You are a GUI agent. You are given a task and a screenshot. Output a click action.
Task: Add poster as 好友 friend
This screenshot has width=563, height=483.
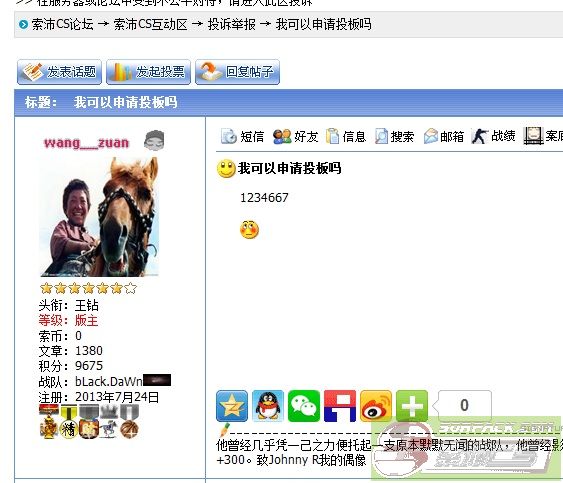tap(296, 136)
